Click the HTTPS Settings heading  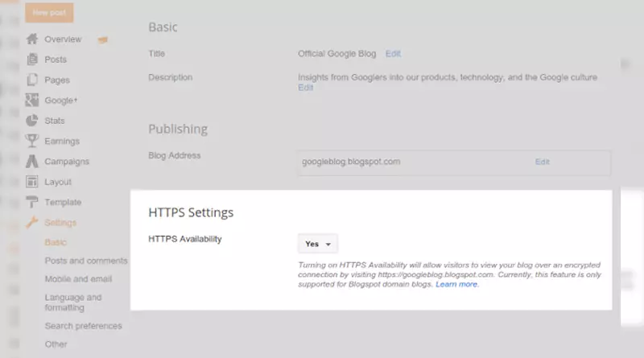191,212
